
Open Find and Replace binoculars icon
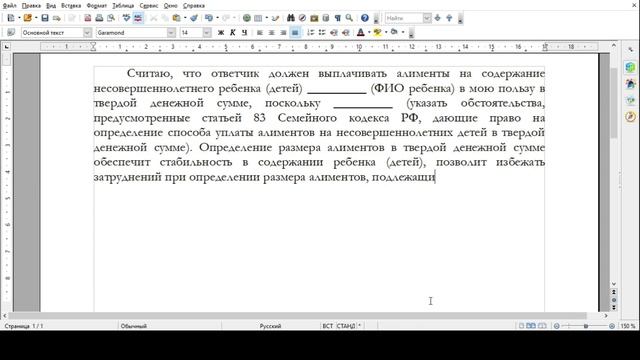tap(291, 18)
